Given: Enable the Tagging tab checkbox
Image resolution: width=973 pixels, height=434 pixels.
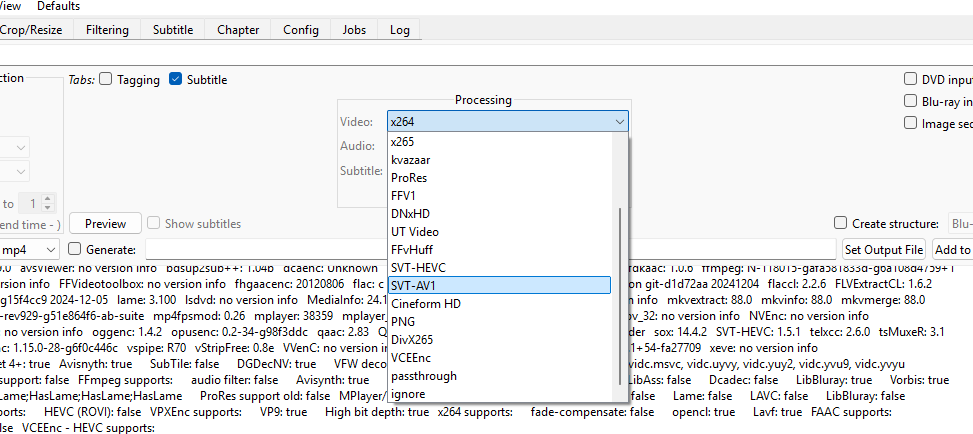Looking at the screenshot, I should coord(107,80).
